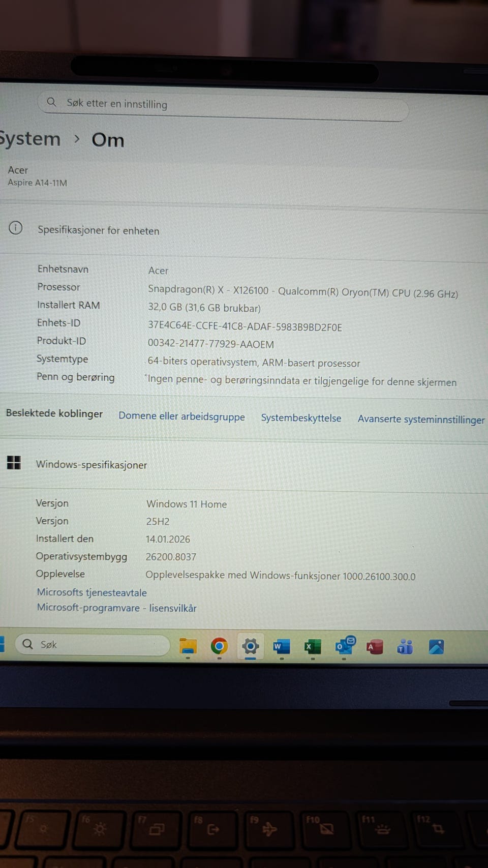Open Microsoft Excel from the taskbar
Screen dimensions: 488x868
(312, 647)
